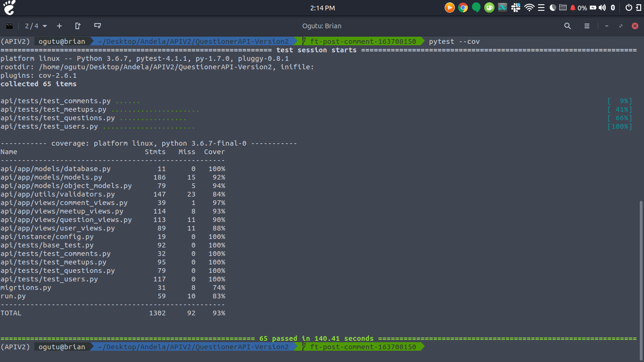Open the volume speaker control
Image resolution: width=644 pixels, height=362 pixels.
pos(602,8)
